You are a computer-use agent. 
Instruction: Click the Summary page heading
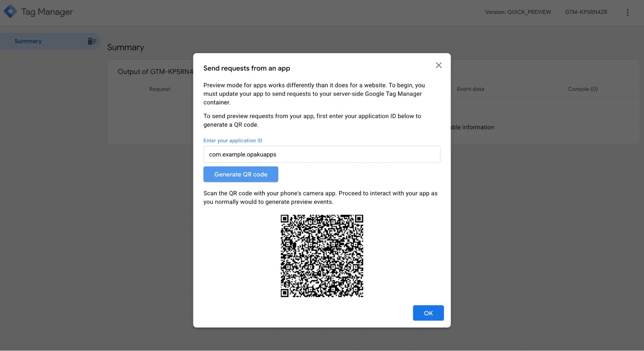pyautogui.click(x=126, y=47)
